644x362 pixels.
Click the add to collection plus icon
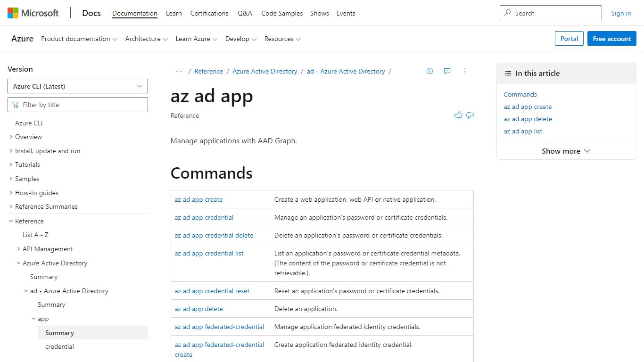pyautogui.click(x=429, y=71)
